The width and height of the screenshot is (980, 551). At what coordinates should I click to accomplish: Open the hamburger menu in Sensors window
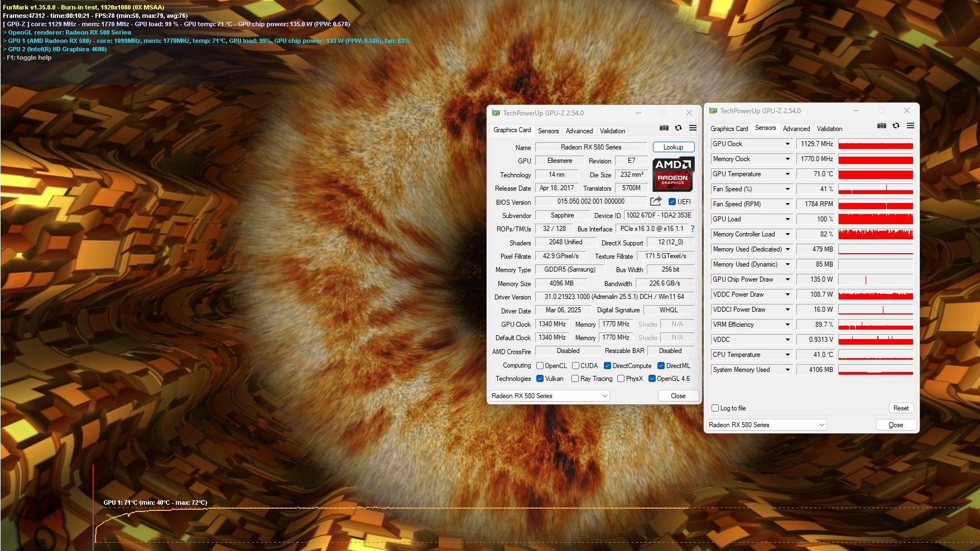[910, 126]
